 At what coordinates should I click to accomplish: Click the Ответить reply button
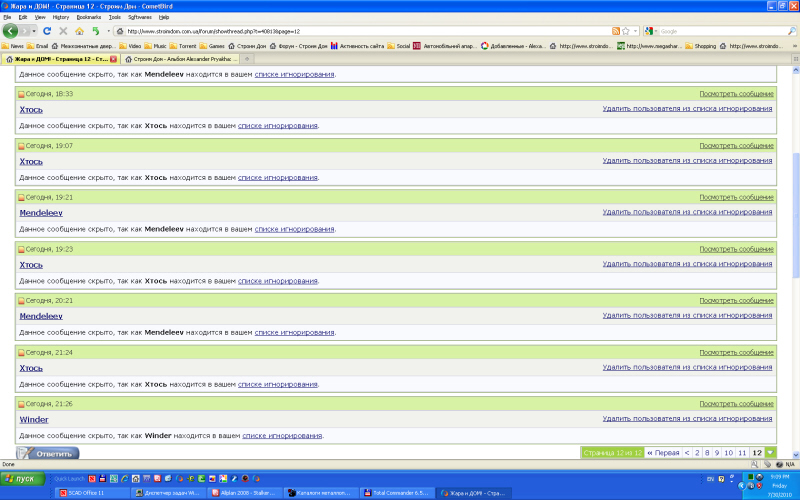tap(48, 453)
